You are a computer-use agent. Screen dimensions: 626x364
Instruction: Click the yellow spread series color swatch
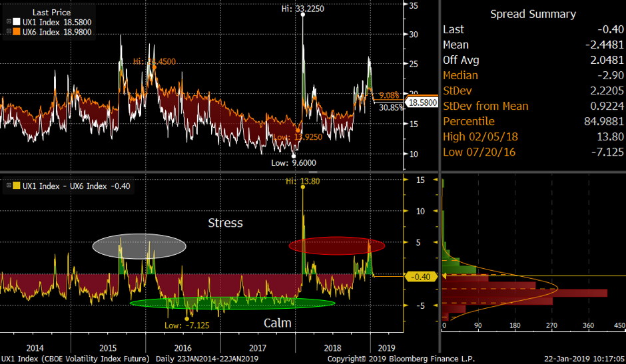click(x=17, y=186)
